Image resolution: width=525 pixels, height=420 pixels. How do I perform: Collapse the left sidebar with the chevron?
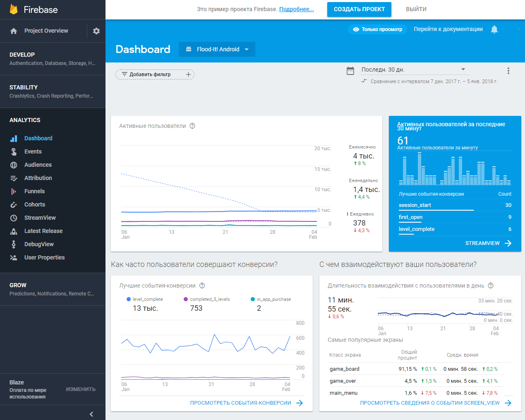(91, 413)
